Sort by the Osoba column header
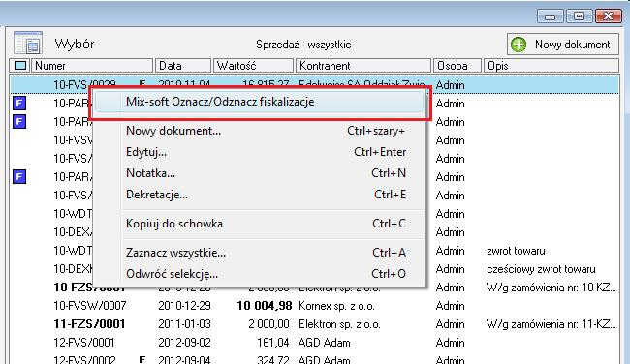Viewport: 630px width, 364px height. pyautogui.click(x=457, y=66)
